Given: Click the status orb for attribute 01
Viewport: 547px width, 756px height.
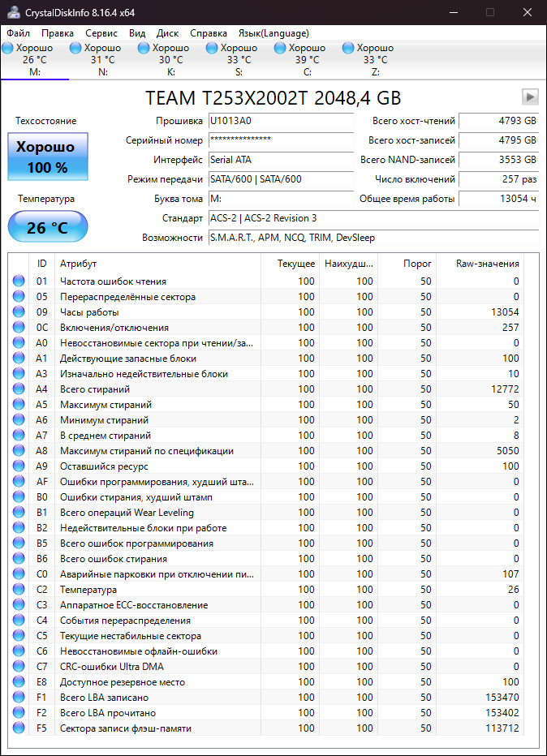Looking at the screenshot, I should tap(19, 281).
